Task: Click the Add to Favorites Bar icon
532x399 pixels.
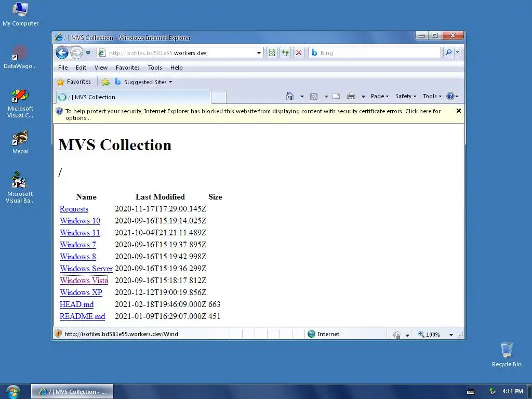Action: point(105,82)
